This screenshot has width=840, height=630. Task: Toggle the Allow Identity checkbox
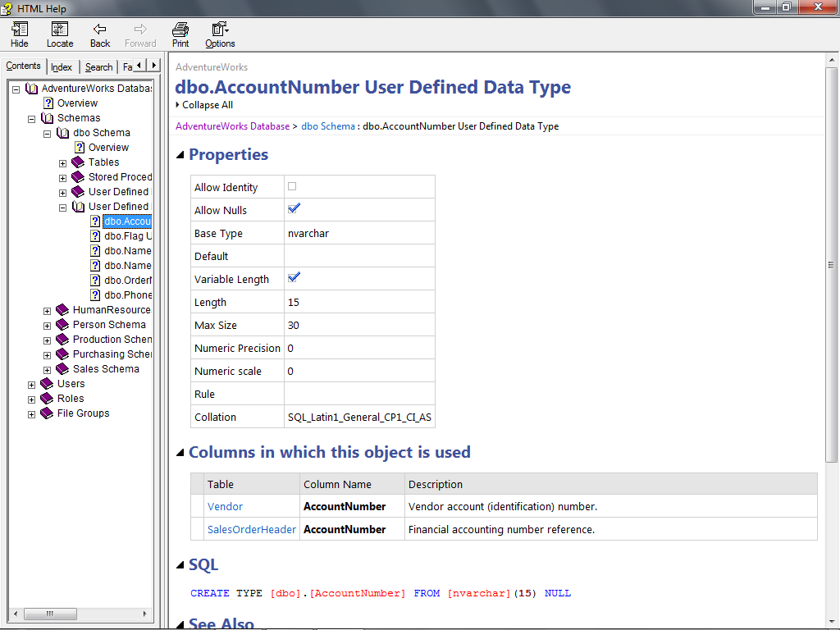coord(292,186)
